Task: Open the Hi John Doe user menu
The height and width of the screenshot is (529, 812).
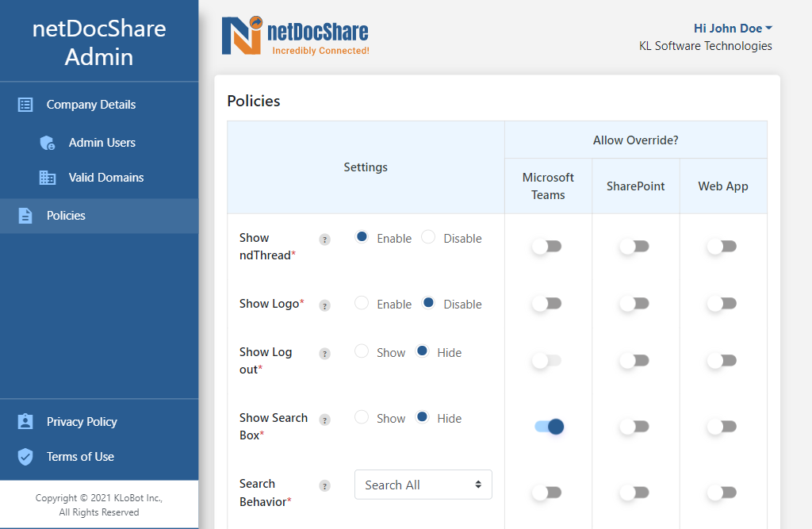Action: coord(733,28)
